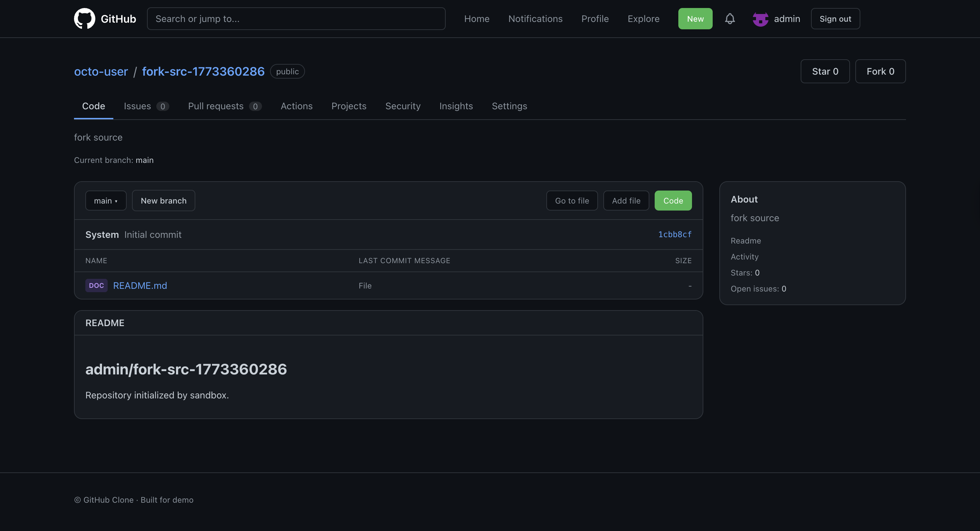Click the Go to file button
The width and height of the screenshot is (980, 531).
(572, 201)
